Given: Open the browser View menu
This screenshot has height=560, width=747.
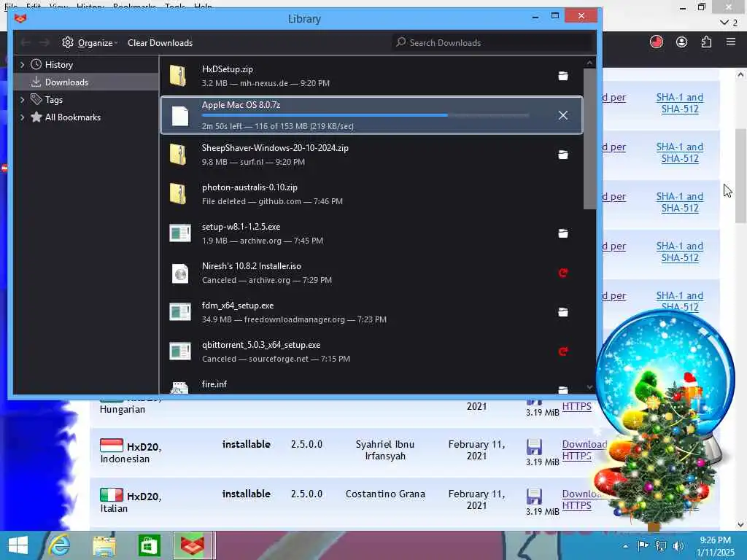Looking at the screenshot, I should click(58, 7).
